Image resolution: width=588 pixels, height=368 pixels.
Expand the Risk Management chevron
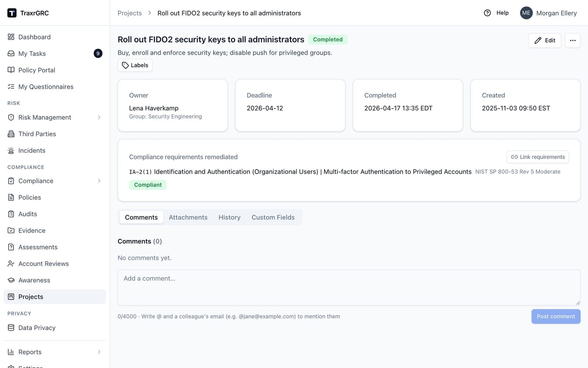click(99, 117)
